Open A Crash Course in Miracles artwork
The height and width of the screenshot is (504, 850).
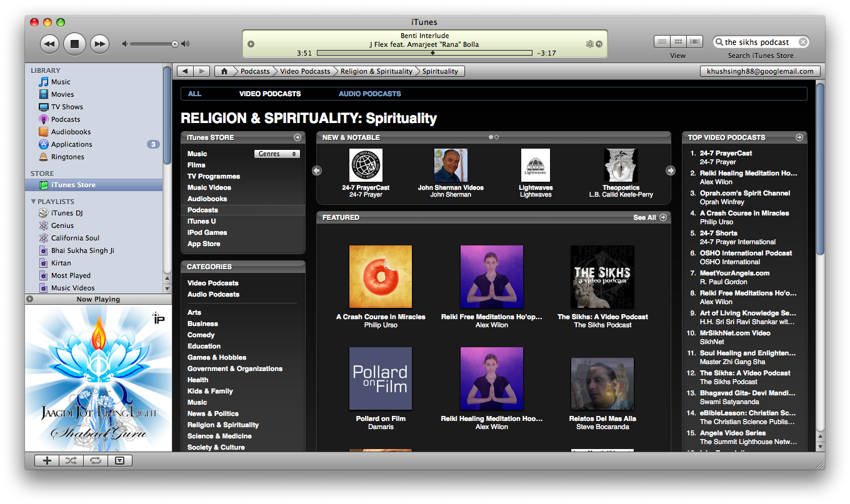click(x=381, y=277)
